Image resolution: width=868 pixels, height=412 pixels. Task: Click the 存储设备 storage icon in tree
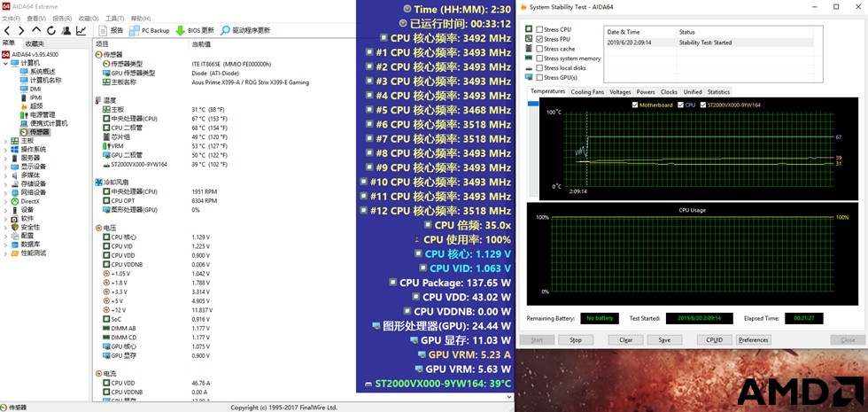[15, 184]
